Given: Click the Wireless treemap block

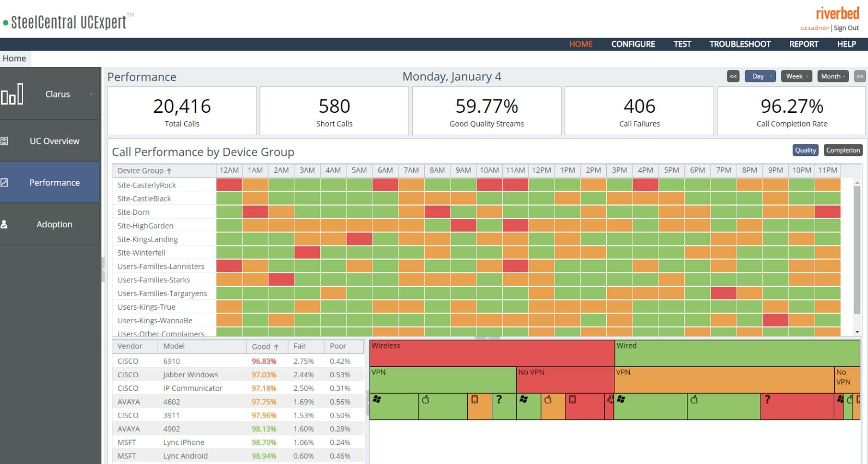Looking at the screenshot, I should (492, 353).
